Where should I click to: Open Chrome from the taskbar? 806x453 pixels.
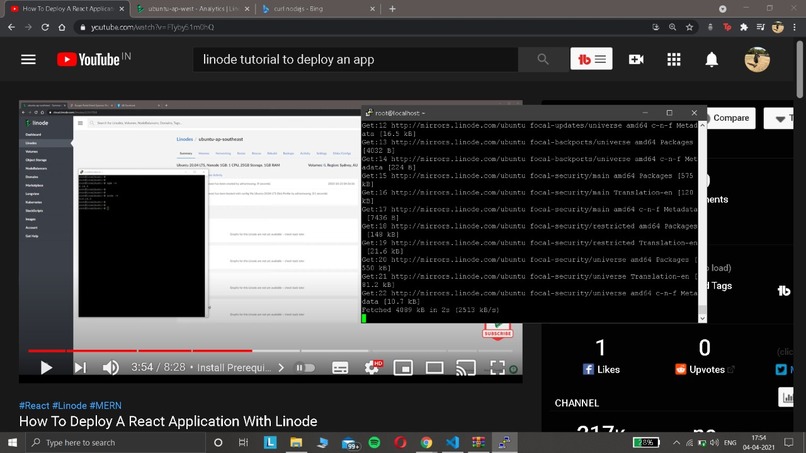click(426, 443)
